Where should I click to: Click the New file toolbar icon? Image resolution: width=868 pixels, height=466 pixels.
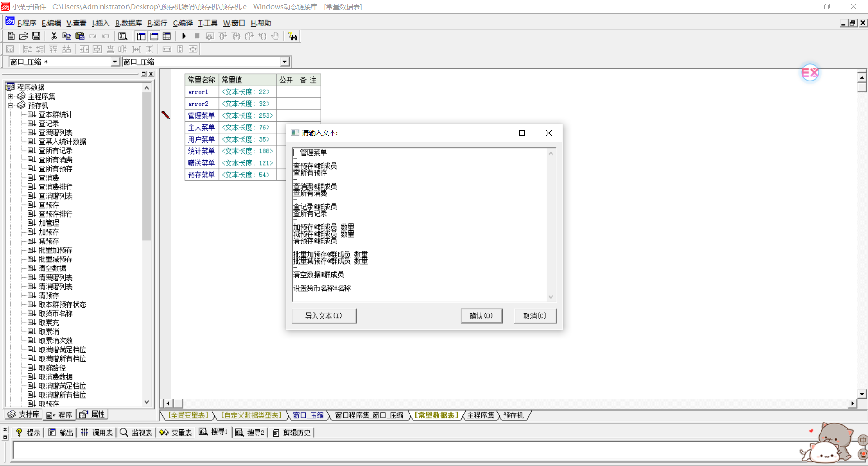click(x=11, y=36)
